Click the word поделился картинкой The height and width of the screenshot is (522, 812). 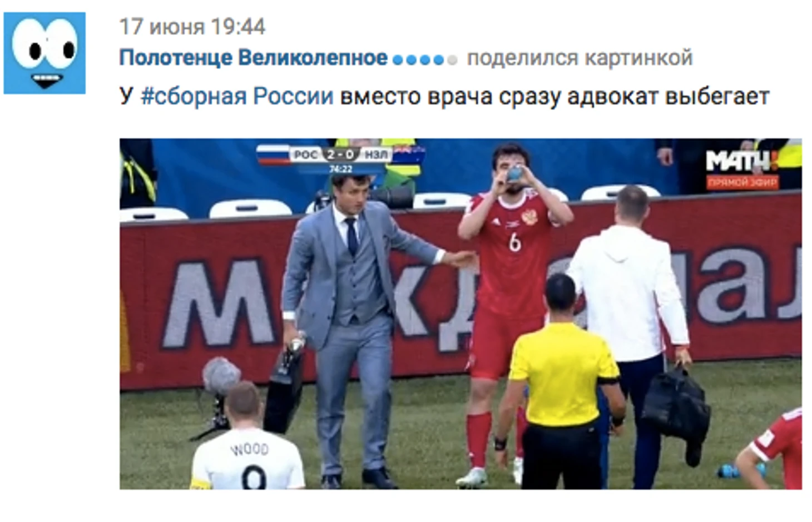coord(580,58)
